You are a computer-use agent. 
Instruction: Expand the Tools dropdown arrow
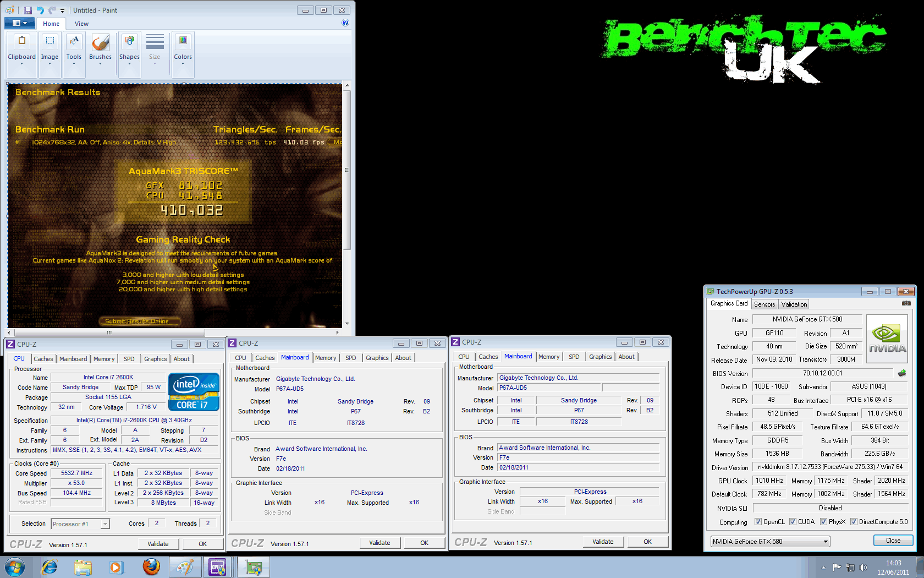tap(74, 64)
